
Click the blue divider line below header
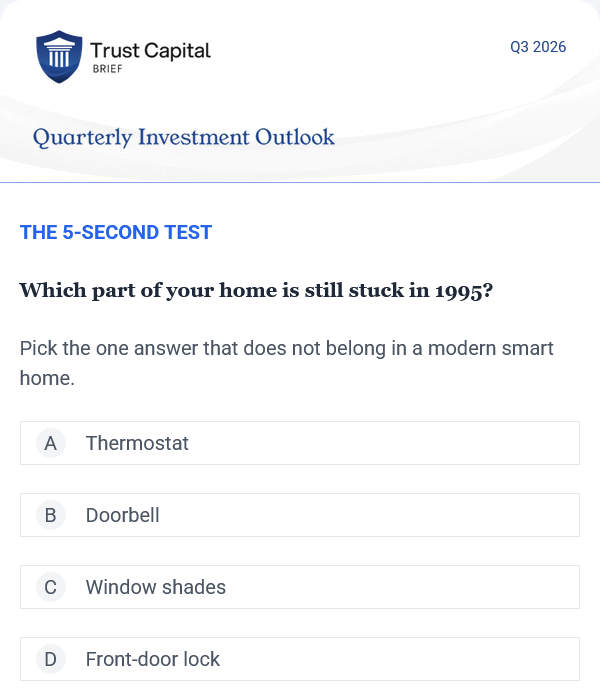click(300, 182)
